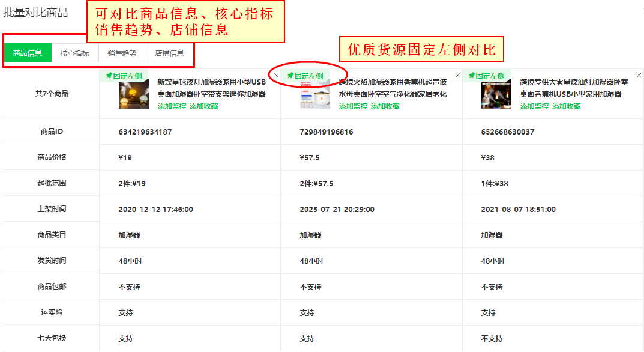Open the 销售趋势 tab
Viewport: 644px width, 352px height.
pos(122,53)
